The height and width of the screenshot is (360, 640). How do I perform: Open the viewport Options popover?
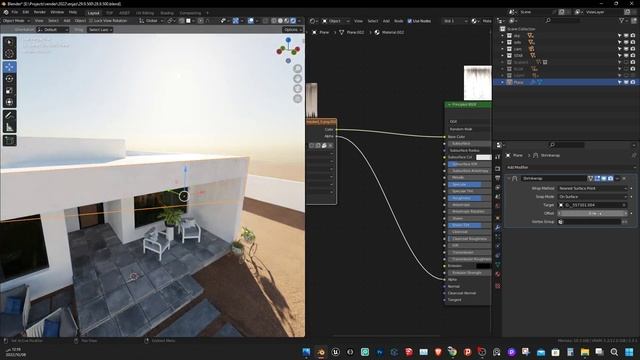coord(292,30)
